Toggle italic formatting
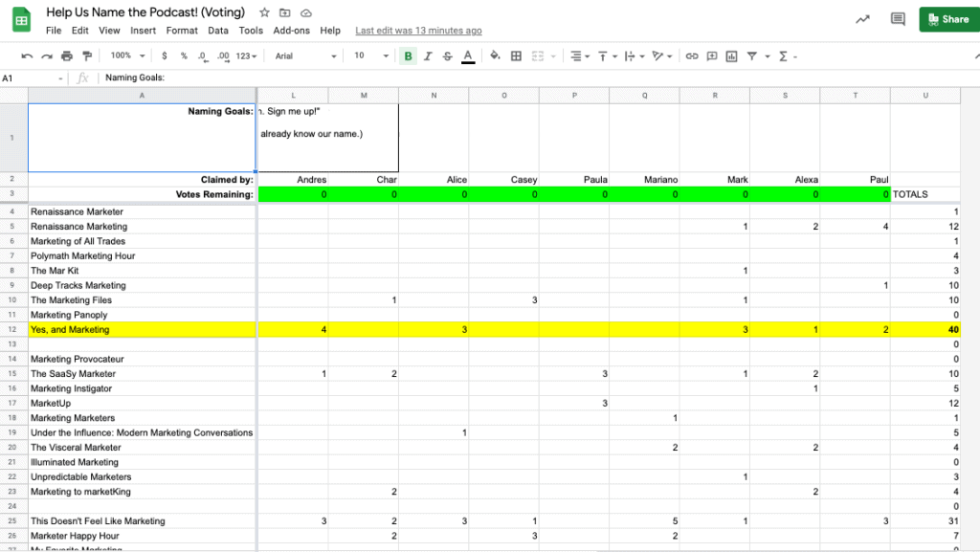The height and width of the screenshot is (552, 980). 428,56
